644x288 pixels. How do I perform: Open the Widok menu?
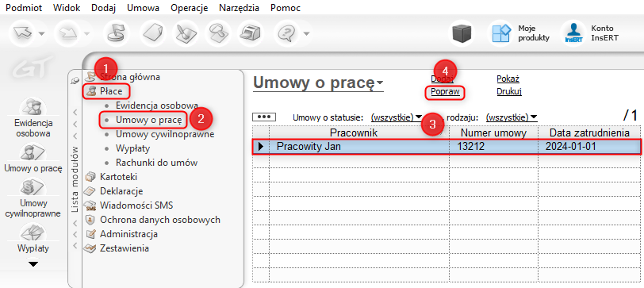pyautogui.click(x=67, y=8)
